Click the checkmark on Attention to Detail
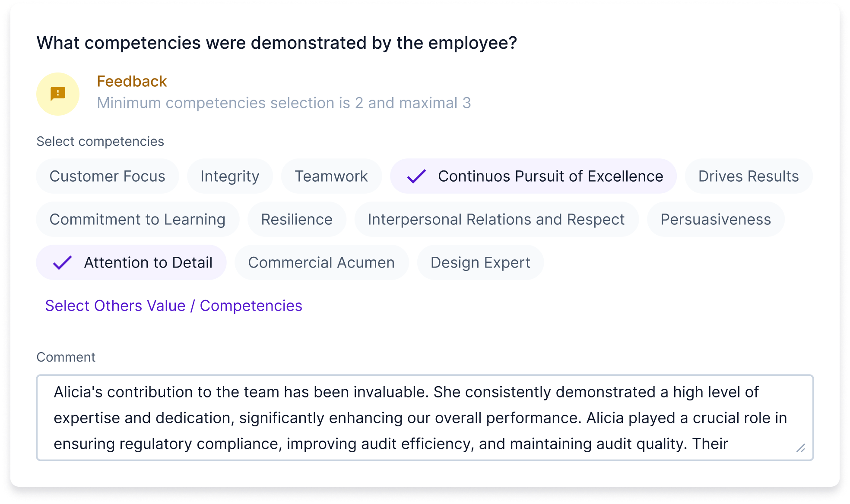This screenshot has height=504, width=850. click(62, 262)
